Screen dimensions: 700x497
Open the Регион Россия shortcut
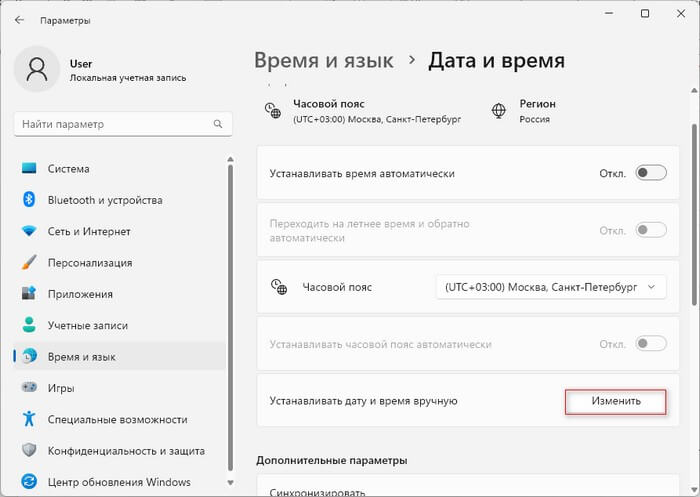coord(523,111)
